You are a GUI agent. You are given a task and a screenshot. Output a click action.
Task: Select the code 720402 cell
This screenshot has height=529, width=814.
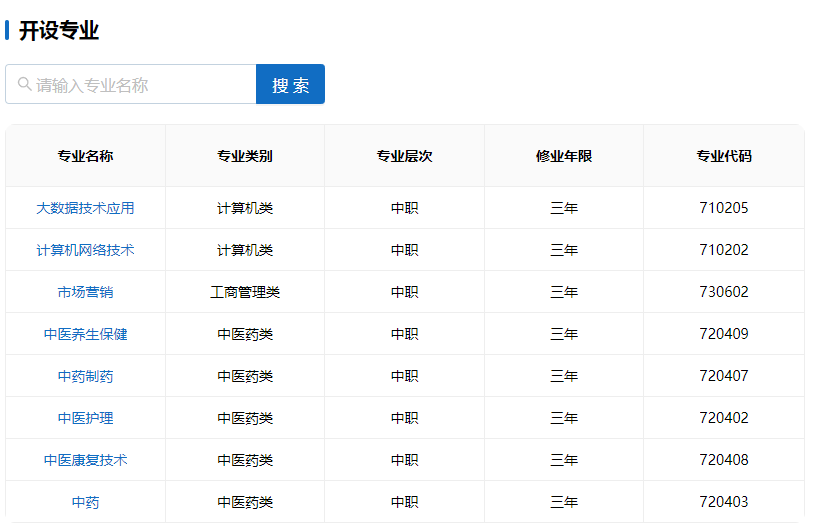pos(724,418)
